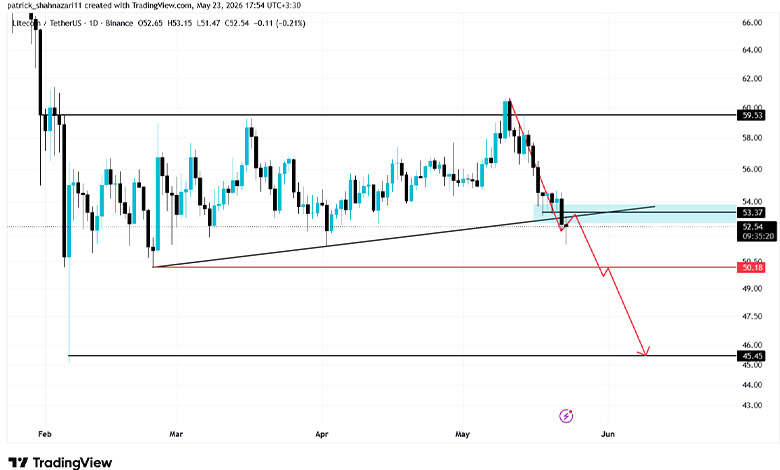Viewport: 780px width, 470px height.
Task: Click the Mar label on time axis
Action: click(176, 434)
